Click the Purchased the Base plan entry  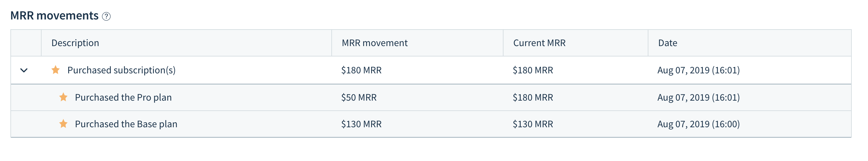point(126,124)
